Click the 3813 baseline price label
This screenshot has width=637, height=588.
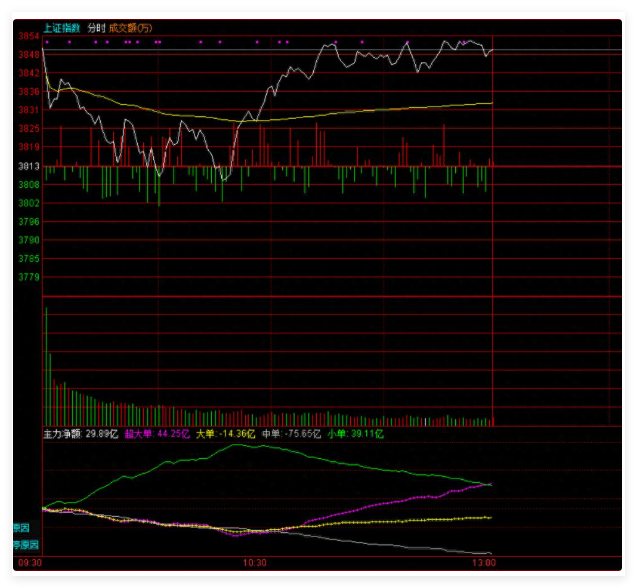click(29, 166)
